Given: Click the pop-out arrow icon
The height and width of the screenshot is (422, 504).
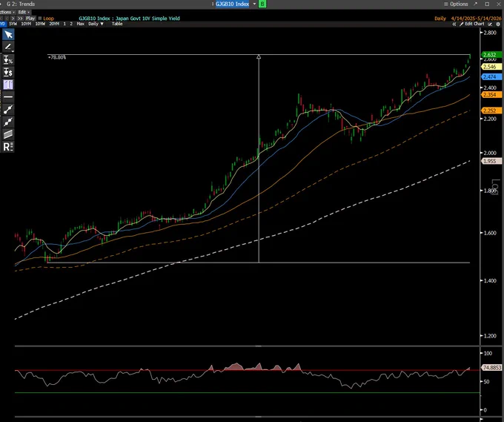Looking at the screenshot, I should coord(476,4).
